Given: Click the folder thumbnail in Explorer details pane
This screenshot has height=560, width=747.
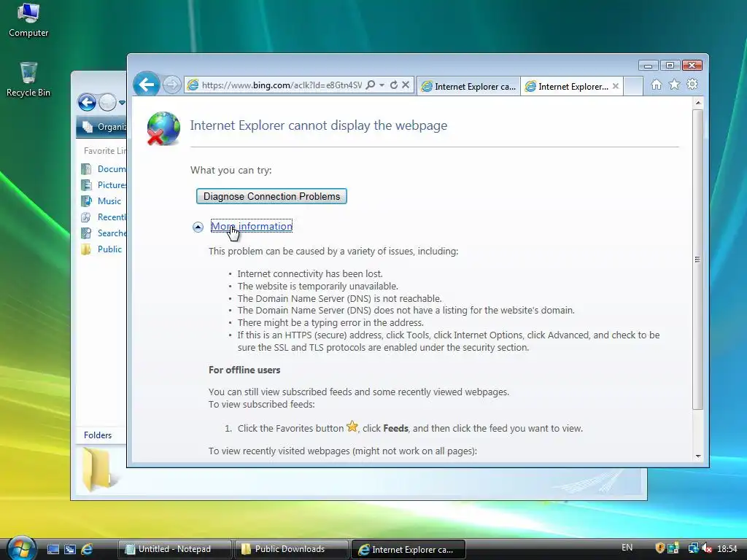Looking at the screenshot, I should [x=98, y=469].
